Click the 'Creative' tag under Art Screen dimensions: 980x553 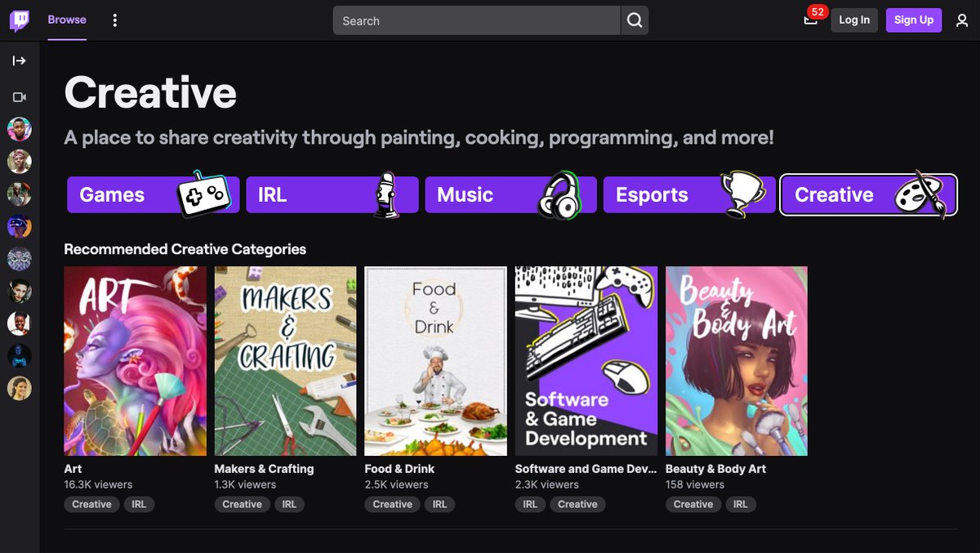[x=91, y=504]
